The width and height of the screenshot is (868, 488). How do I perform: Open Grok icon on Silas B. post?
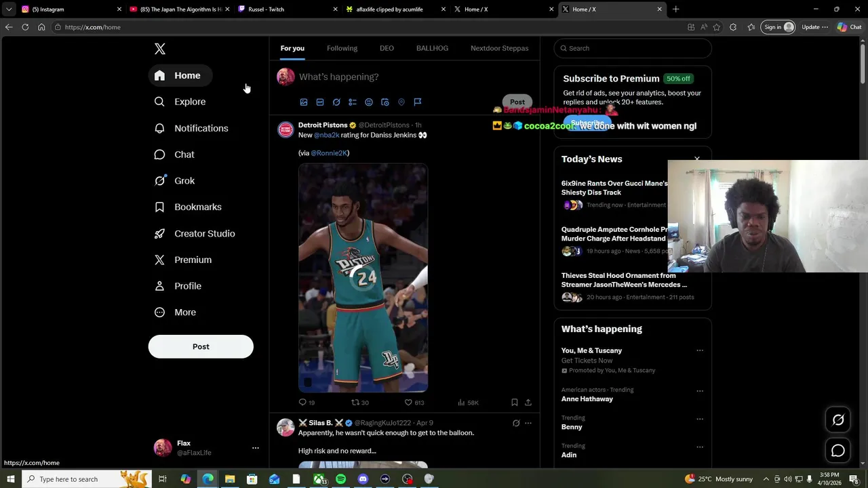click(516, 423)
